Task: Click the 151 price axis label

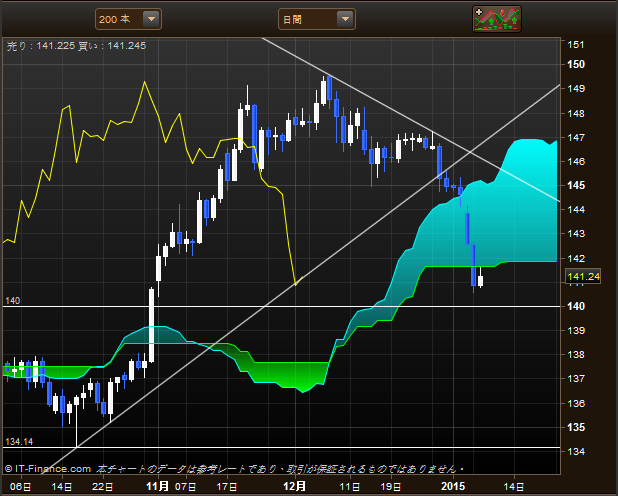Action: 576,45
